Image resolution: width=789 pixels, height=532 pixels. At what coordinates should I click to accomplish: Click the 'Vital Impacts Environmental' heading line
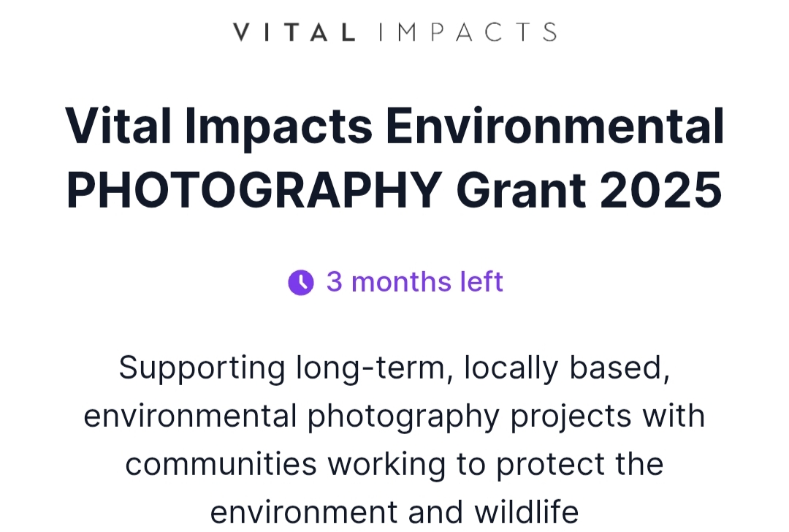[x=394, y=127]
